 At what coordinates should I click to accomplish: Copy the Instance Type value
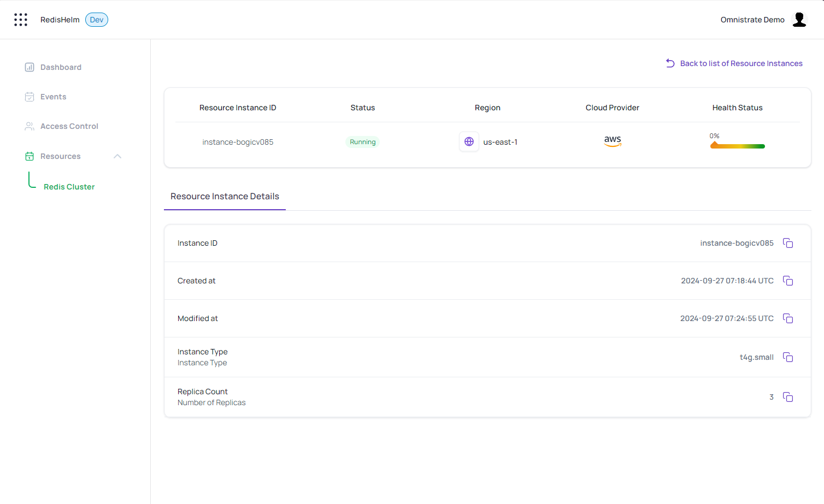pyautogui.click(x=787, y=357)
